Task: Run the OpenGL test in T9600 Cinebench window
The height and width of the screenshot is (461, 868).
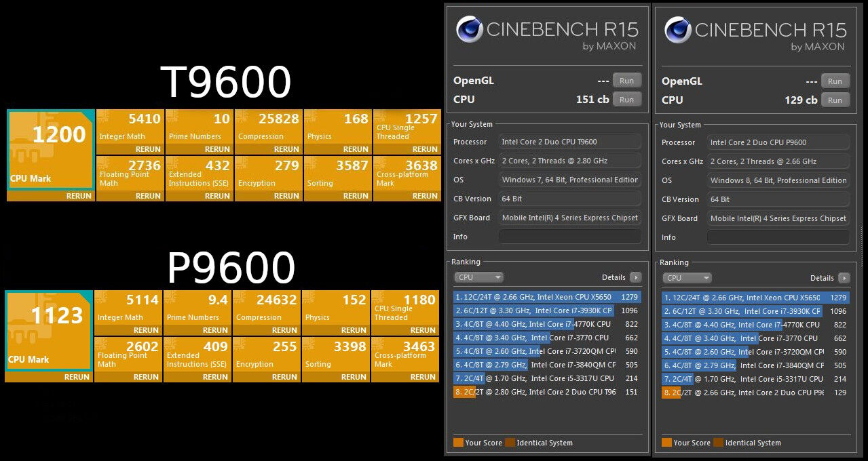Action: [626, 81]
